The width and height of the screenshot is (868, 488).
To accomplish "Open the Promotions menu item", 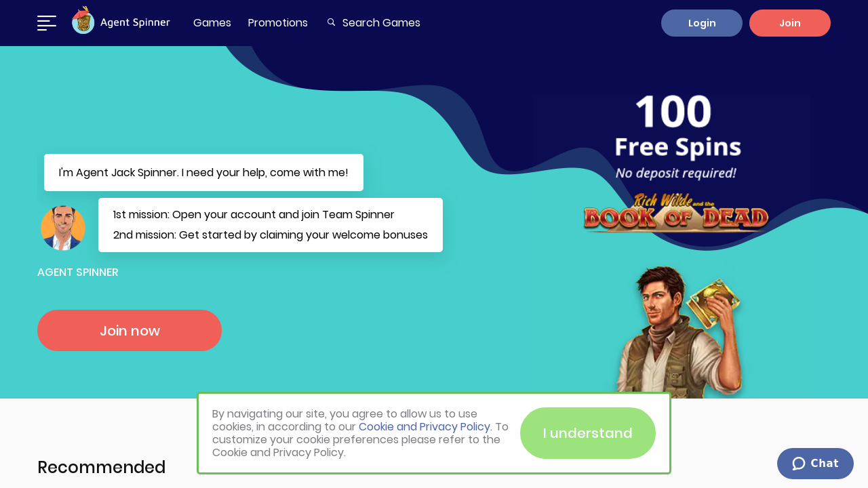I will [x=278, y=23].
